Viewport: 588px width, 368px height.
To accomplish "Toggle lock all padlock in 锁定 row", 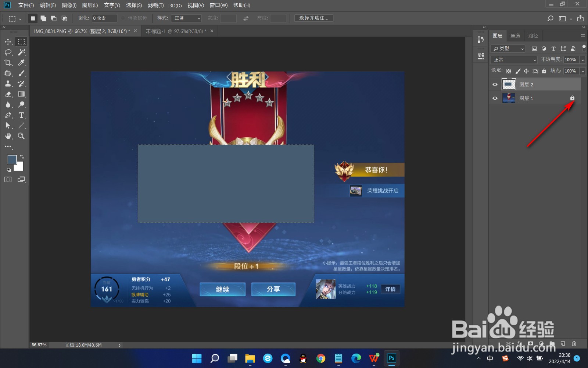I will pos(544,71).
